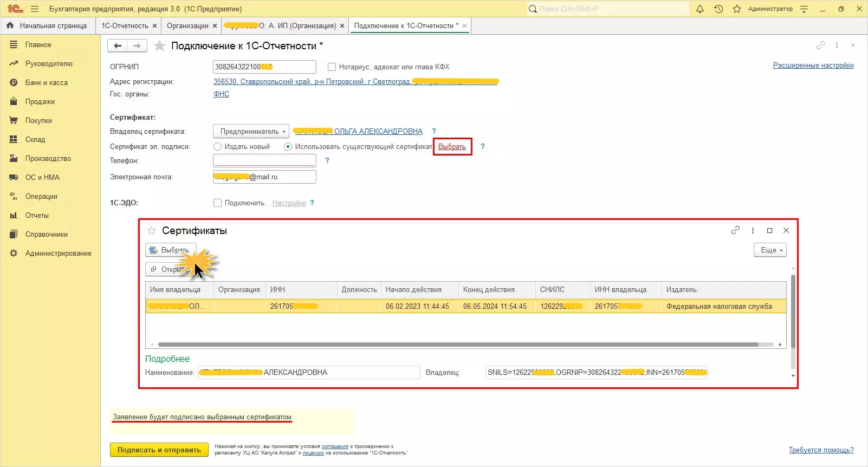The image size is (868, 467).
Task: Expand the Еще menu in Сертификаты
Action: coord(770,250)
